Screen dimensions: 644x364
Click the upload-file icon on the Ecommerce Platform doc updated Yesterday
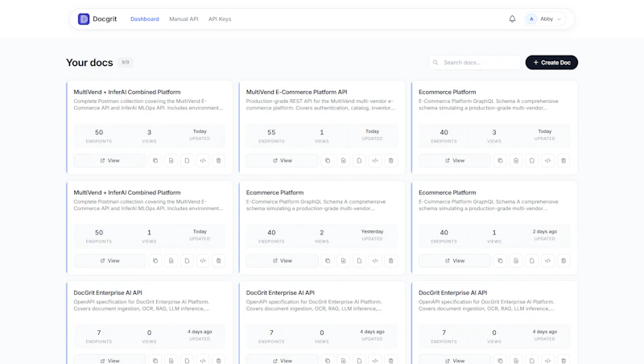click(344, 261)
